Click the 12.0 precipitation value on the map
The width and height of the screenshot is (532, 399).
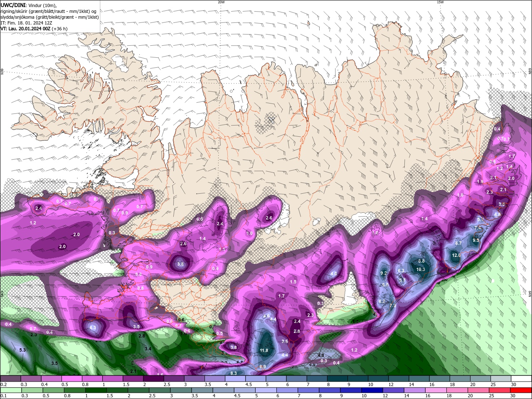coord(456,255)
